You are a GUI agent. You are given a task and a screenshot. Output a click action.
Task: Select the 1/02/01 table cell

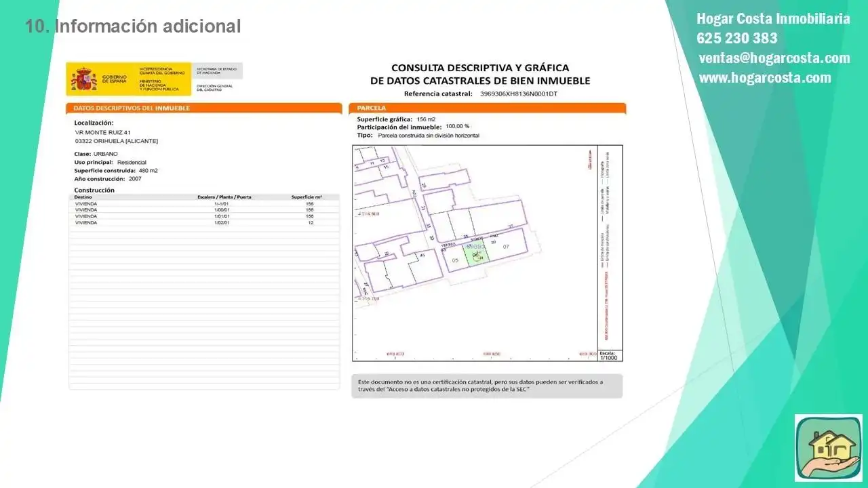[222, 223]
